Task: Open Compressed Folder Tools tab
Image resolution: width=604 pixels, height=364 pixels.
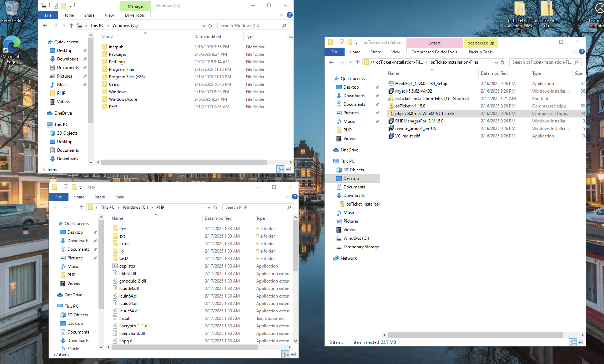Action: 434,52
